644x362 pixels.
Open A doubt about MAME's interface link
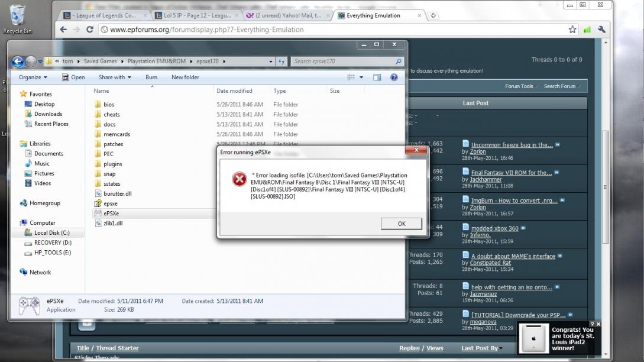tap(513, 256)
